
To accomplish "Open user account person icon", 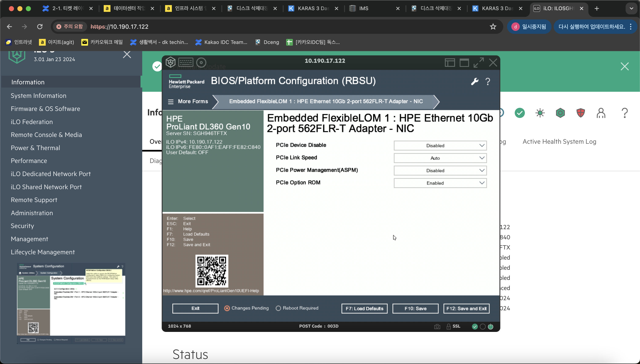I will (x=601, y=113).
